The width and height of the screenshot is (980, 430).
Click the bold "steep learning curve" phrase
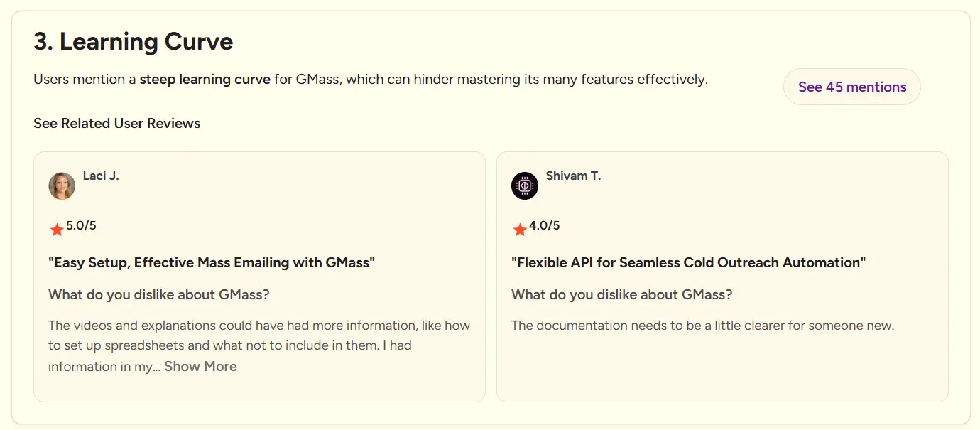tap(205, 79)
